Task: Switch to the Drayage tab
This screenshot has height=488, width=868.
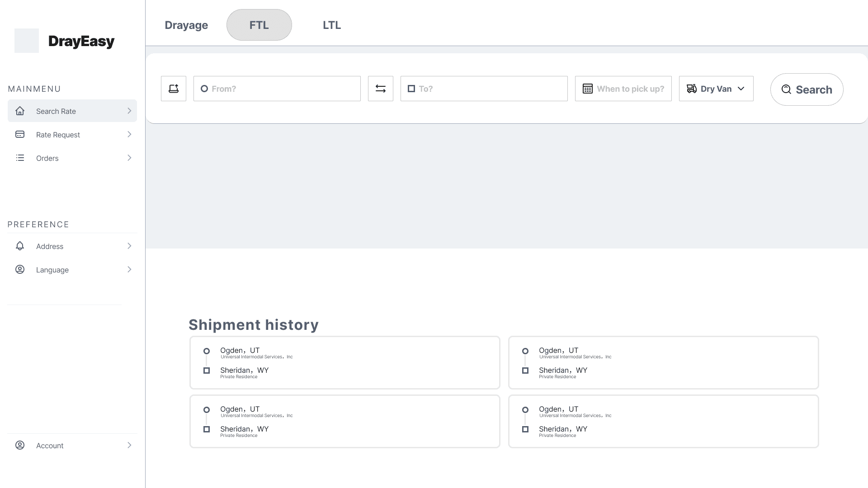Action: 186,25
